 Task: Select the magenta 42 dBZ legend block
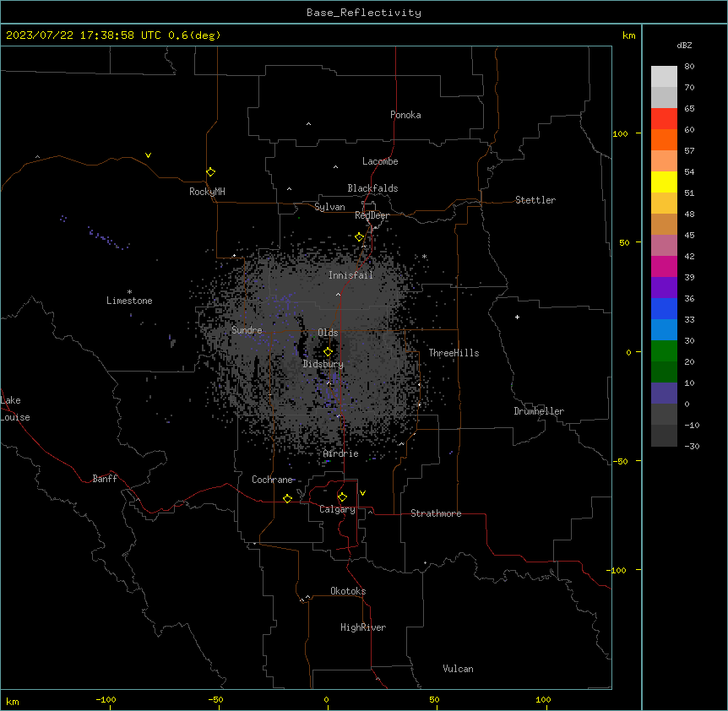(x=664, y=266)
